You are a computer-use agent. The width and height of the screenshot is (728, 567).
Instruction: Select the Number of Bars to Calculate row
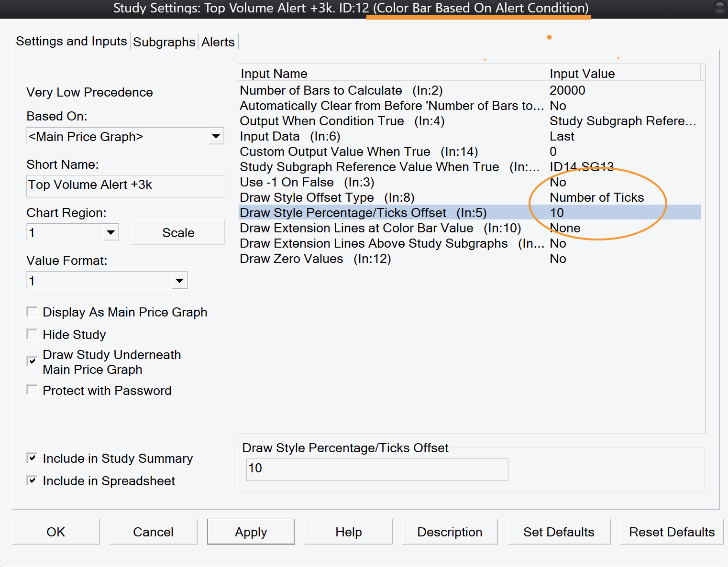coord(320,90)
